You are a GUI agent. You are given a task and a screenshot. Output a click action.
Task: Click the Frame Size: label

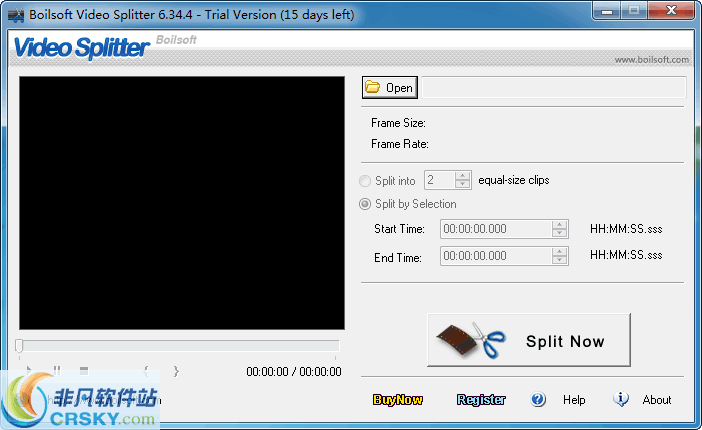click(x=398, y=123)
